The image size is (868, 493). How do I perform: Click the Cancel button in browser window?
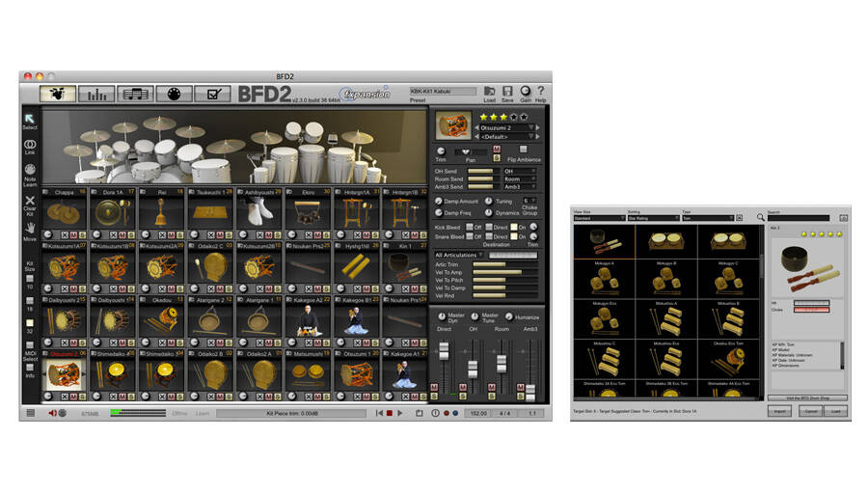tap(811, 412)
